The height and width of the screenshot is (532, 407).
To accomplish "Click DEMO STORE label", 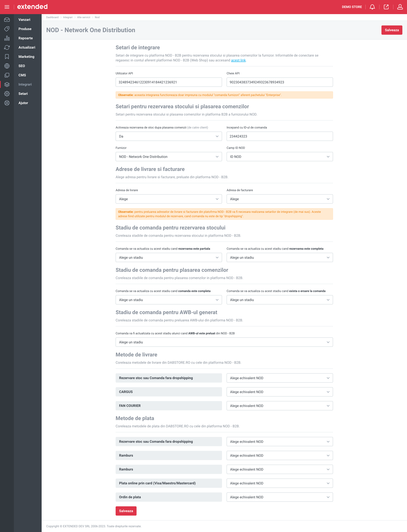I will tap(352, 7).
